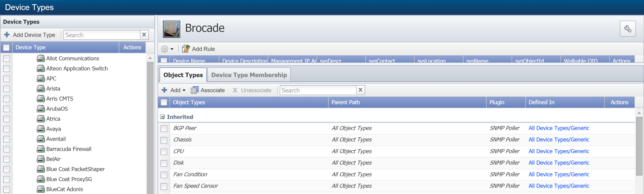Click the Add Rule icon
644x194 pixels.
pos(186,49)
